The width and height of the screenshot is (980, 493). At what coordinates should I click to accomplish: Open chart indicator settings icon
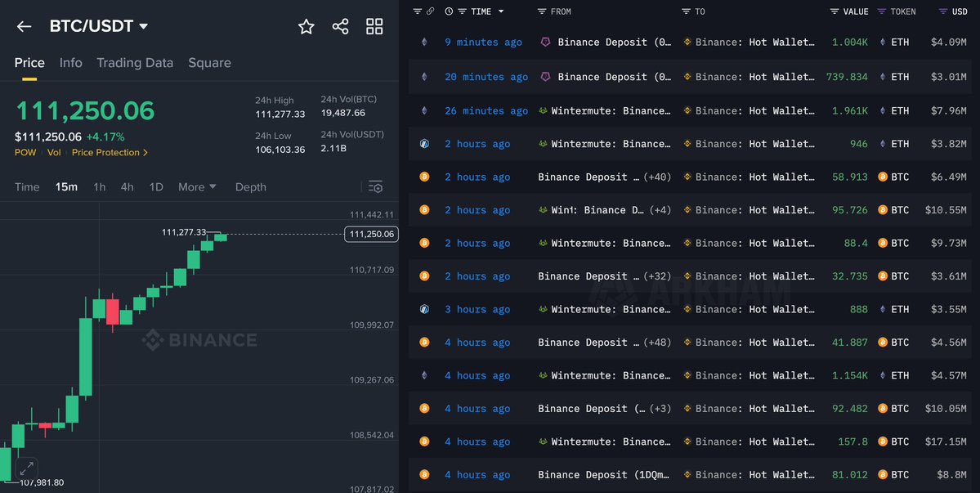pyautogui.click(x=375, y=187)
